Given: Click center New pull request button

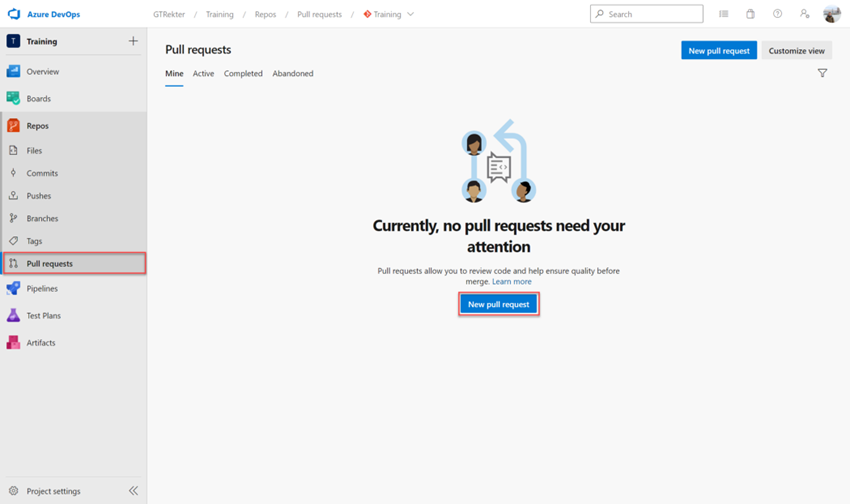Looking at the screenshot, I should coord(499,304).
